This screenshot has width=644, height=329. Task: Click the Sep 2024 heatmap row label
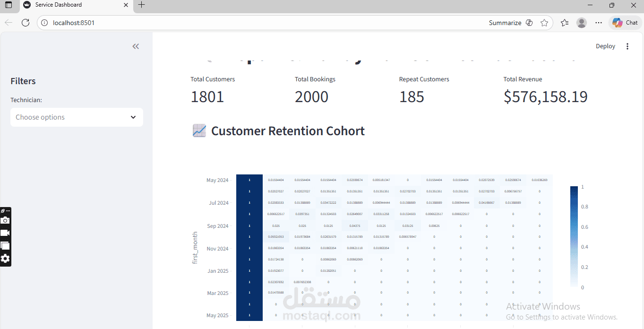coord(218,226)
